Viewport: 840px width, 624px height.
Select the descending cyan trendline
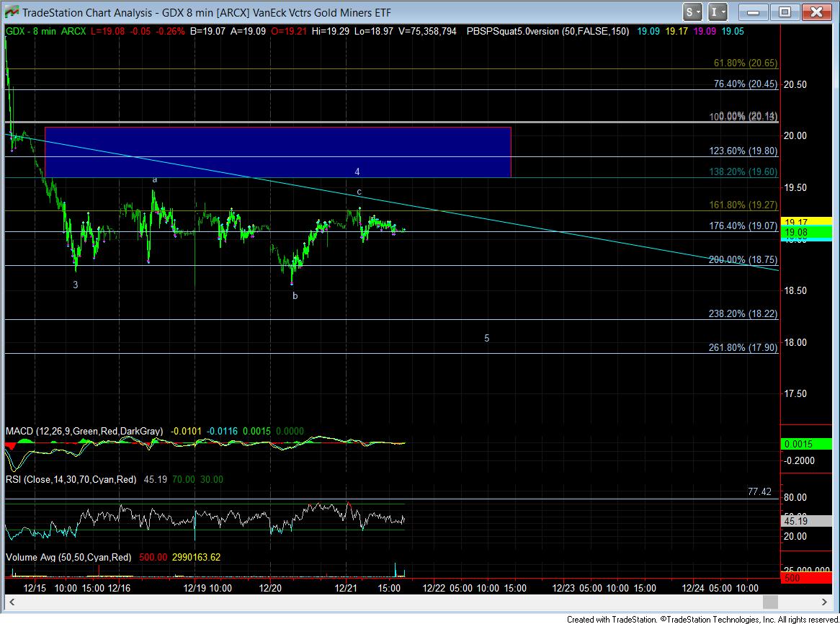point(391,202)
